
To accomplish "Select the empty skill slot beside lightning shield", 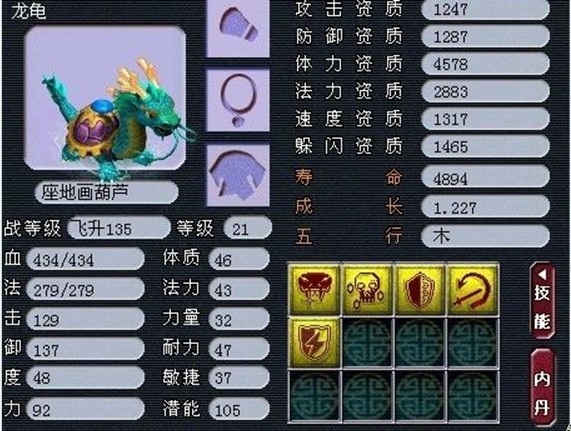I will tap(367, 342).
